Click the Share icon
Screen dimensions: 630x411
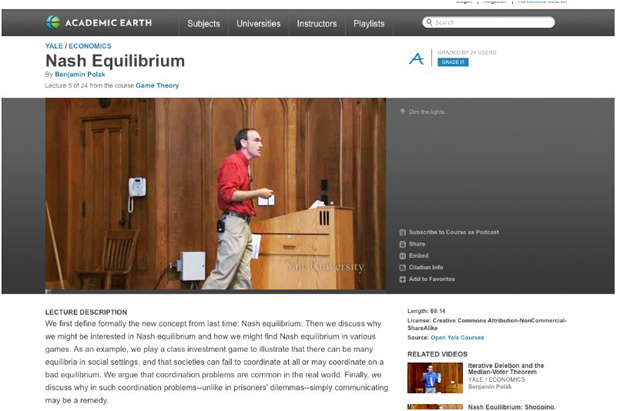[402, 244]
